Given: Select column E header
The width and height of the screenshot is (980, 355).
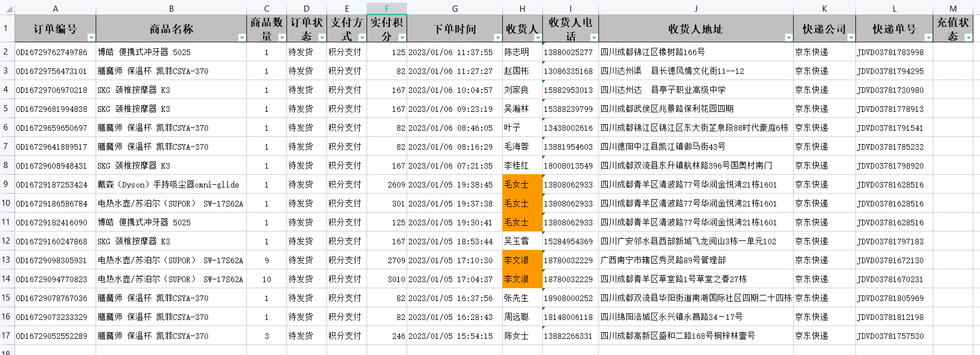Looking at the screenshot, I should click(x=347, y=8).
